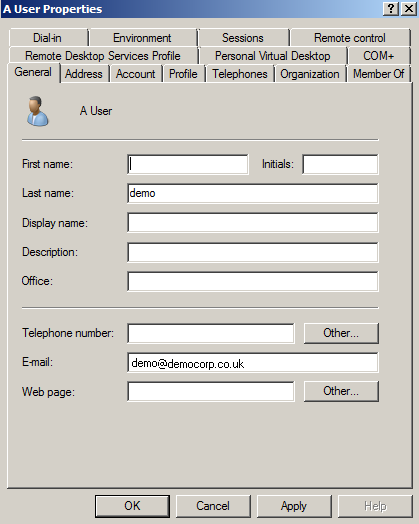
Task: Click the First name text field
Action: click(188, 164)
